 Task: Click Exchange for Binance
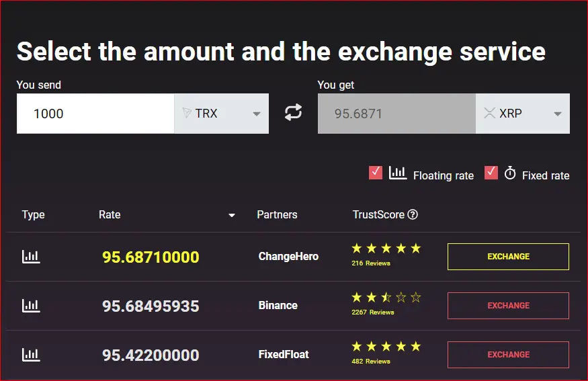(x=508, y=306)
